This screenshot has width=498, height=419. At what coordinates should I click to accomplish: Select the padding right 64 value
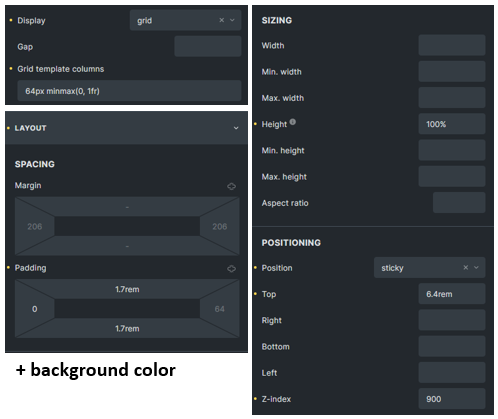pos(219,309)
